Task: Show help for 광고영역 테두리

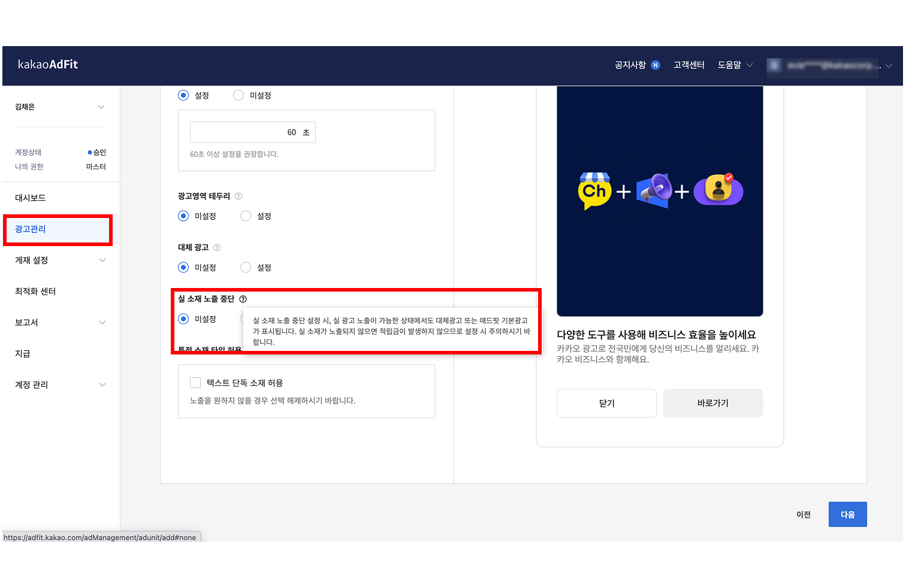Action: click(238, 196)
